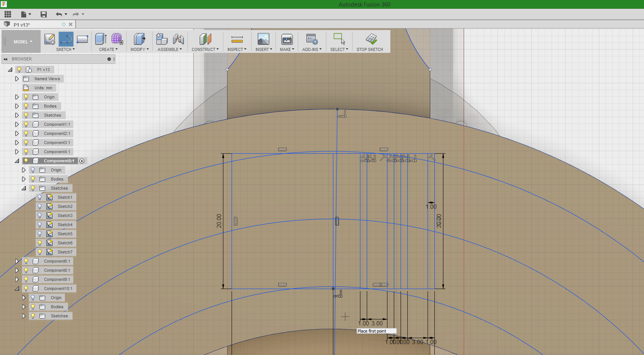Collapse the Component10:1 node

click(x=17, y=288)
